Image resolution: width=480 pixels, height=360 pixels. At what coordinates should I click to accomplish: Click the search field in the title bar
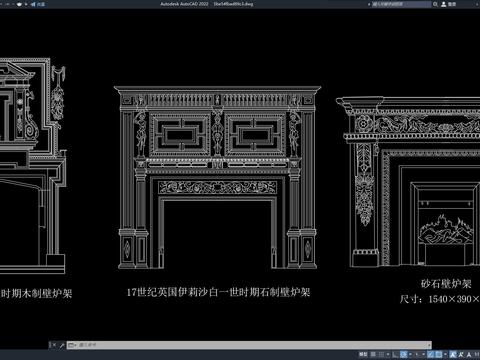(401, 4)
